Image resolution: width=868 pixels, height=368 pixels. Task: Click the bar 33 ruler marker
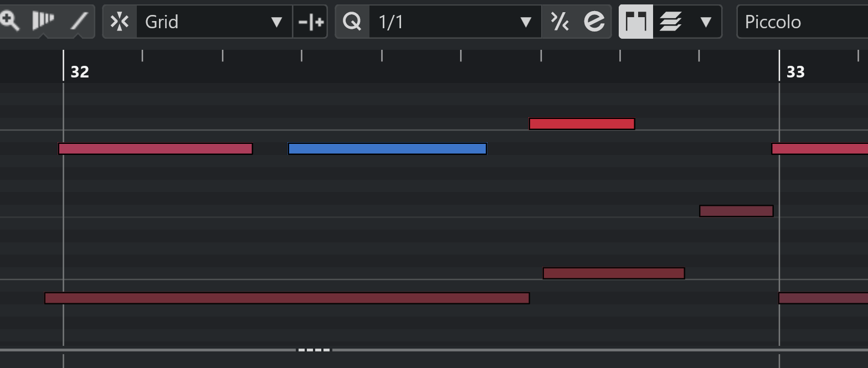795,71
